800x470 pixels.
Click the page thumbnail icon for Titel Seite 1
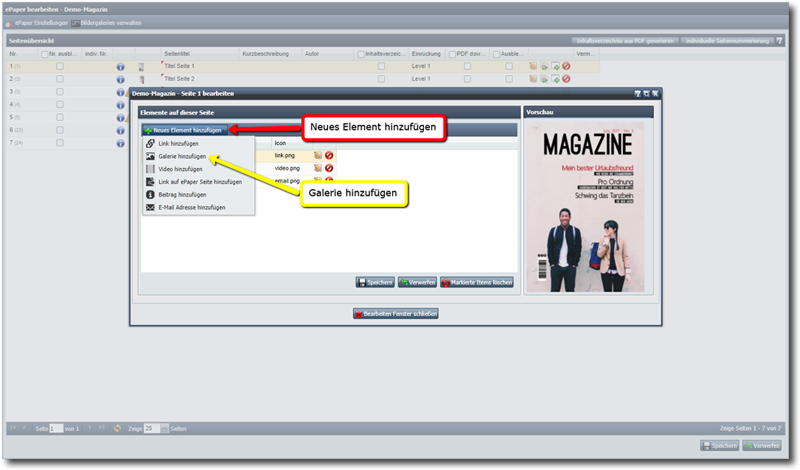[x=141, y=67]
